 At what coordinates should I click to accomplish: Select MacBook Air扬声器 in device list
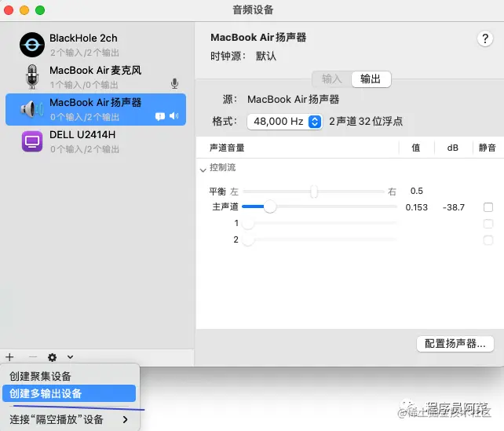coord(96,109)
